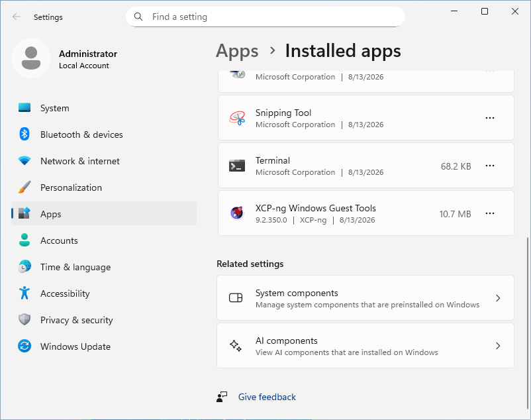Click the Terminal app icon
The image size is (531, 420).
(x=237, y=166)
